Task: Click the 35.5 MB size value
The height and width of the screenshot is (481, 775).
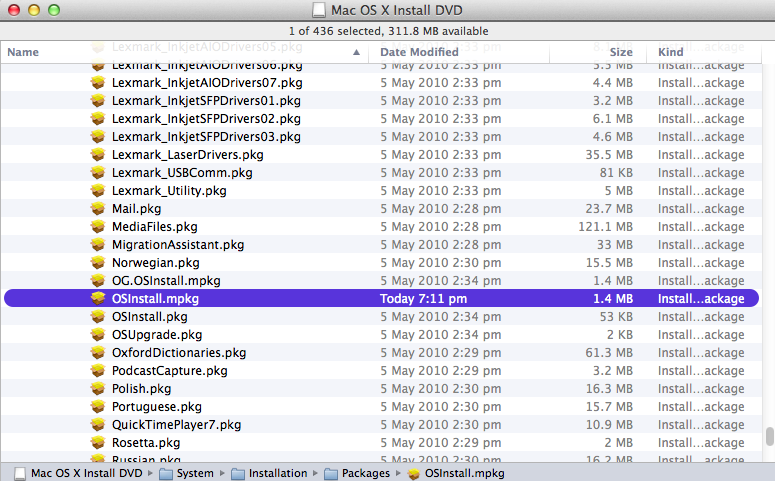Action: click(x=609, y=155)
